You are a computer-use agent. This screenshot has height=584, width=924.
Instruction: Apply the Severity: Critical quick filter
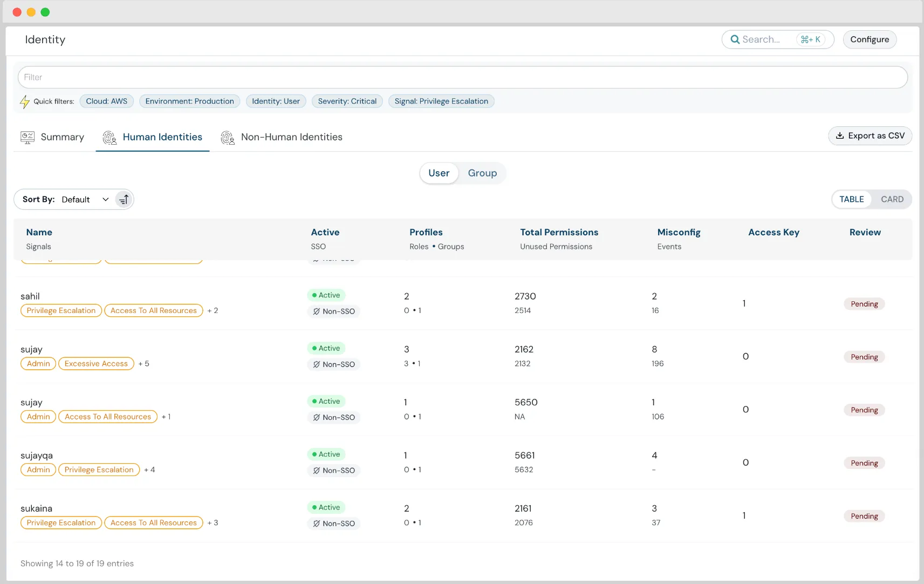pos(347,101)
